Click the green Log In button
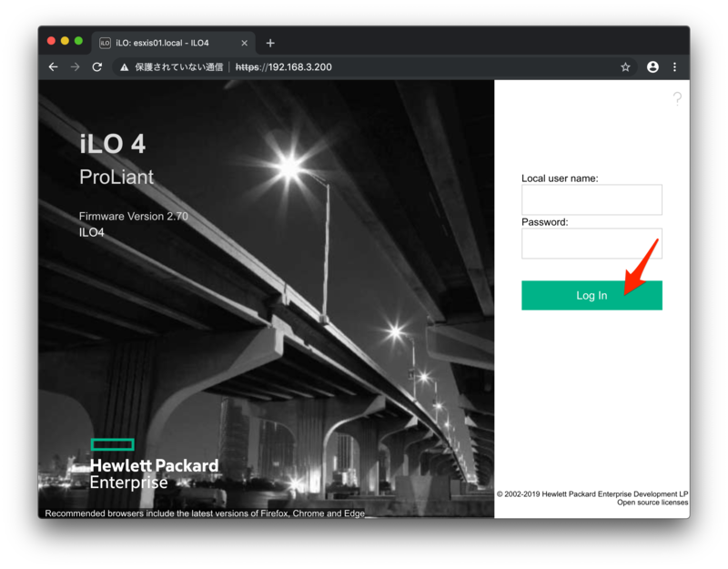The width and height of the screenshot is (728, 569). 591,295
